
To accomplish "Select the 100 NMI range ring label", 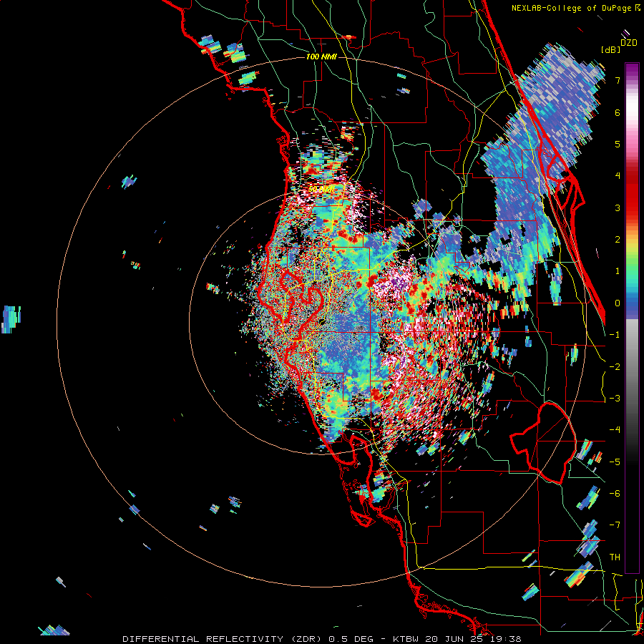I will point(321,57).
